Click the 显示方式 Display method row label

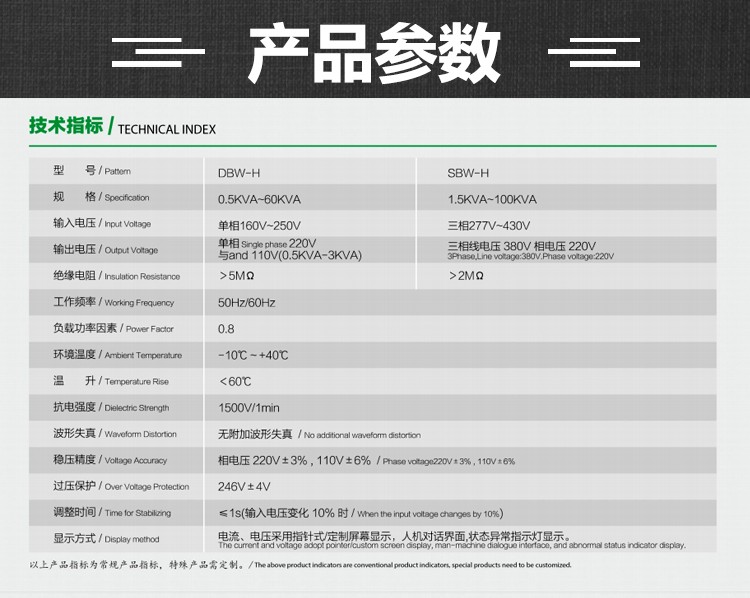(106, 539)
